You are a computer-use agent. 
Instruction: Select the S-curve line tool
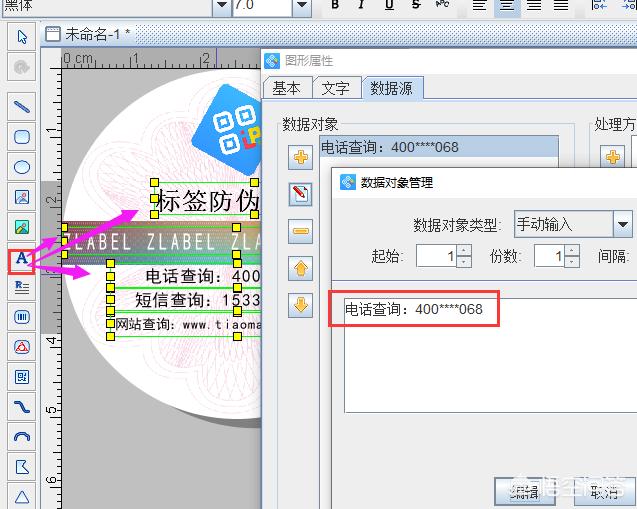click(22, 407)
